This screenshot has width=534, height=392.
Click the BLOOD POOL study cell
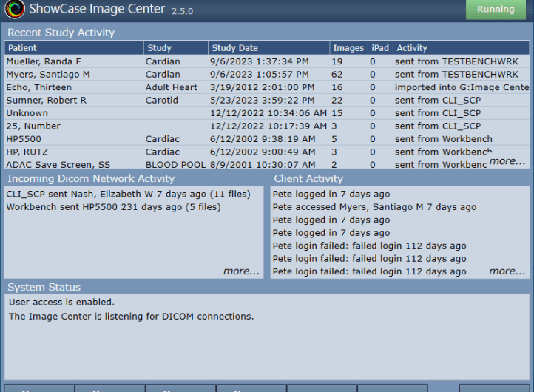175,165
